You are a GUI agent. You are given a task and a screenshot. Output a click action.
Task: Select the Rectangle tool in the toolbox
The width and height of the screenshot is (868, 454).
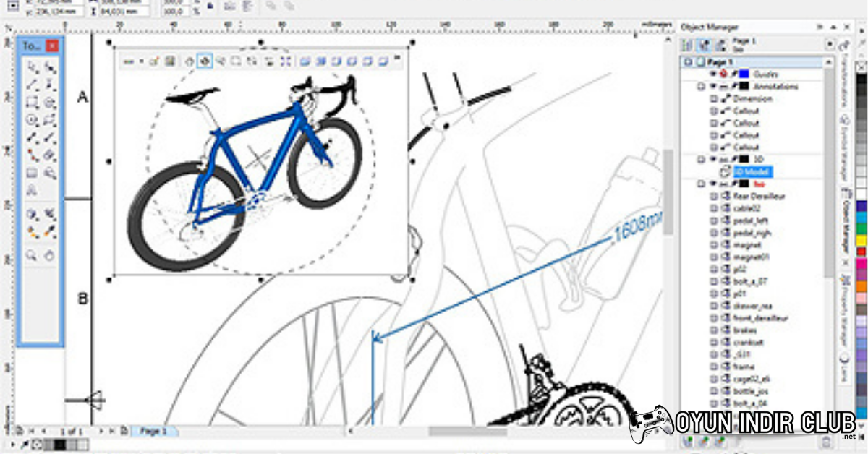[x=32, y=100]
